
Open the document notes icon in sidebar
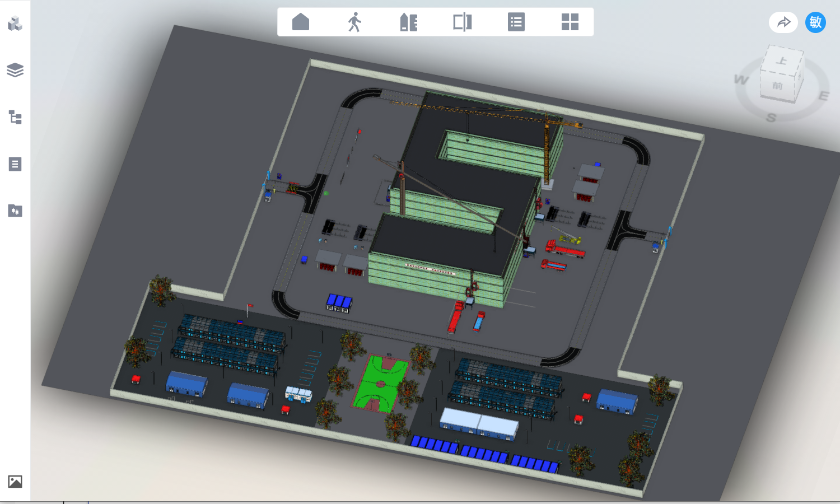coord(15,164)
